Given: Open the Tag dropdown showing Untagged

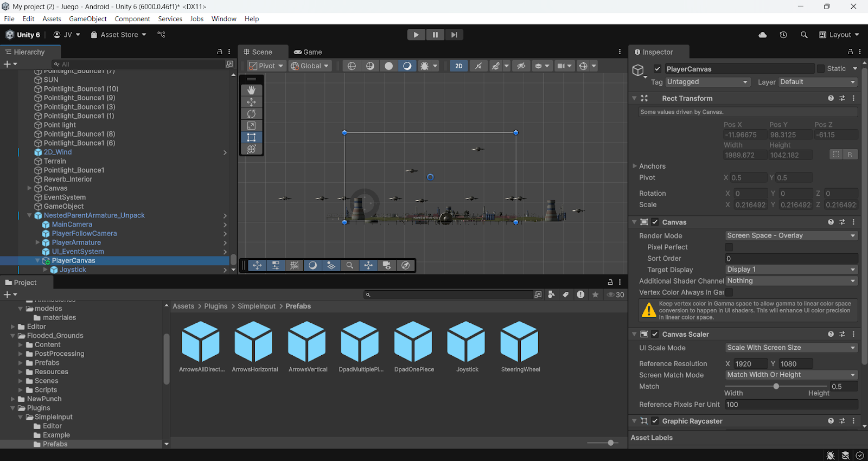Looking at the screenshot, I should [x=708, y=82].
